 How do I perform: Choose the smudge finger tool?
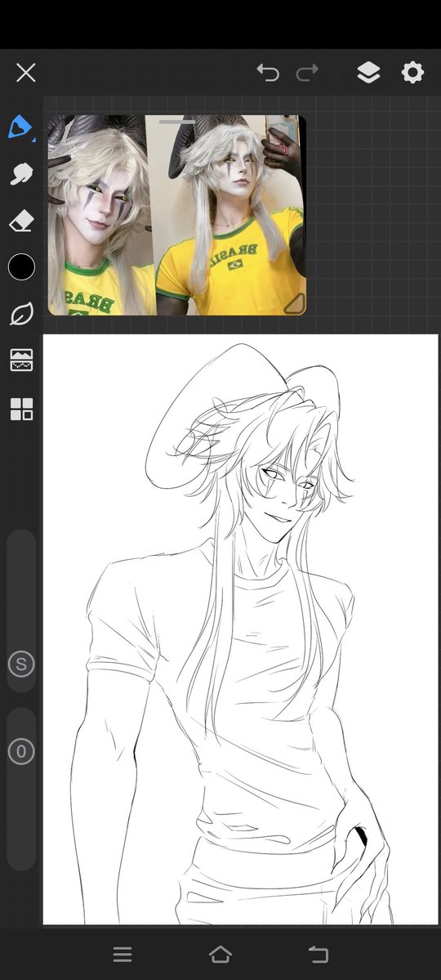(21, 174)
